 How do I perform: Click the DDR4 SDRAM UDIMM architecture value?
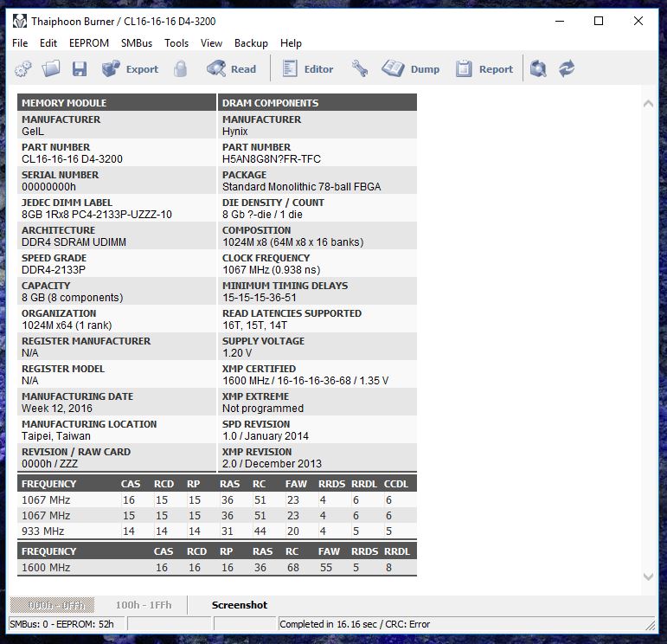click(74, 241)
